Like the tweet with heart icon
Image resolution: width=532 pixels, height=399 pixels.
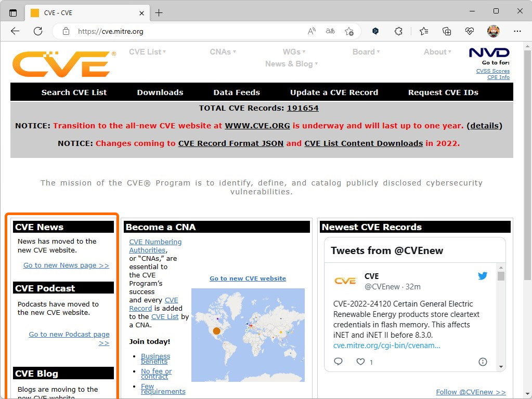point(360,362)
